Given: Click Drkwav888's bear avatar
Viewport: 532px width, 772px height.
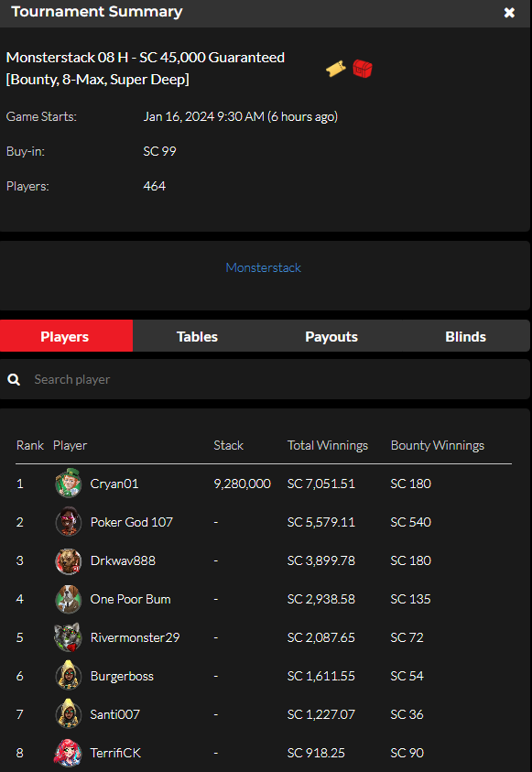Looking at the screenshot, I should coord(68,560).
